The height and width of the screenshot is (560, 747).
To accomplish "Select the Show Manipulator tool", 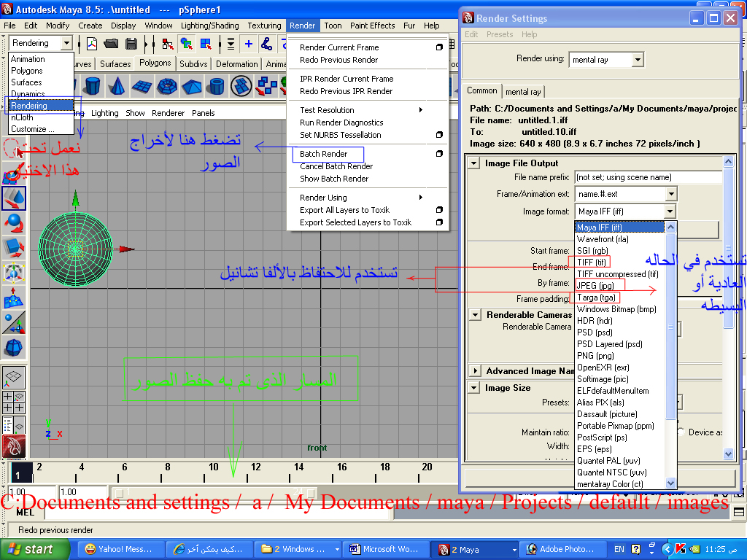I will pyautogui.click(x=14, y=322).
